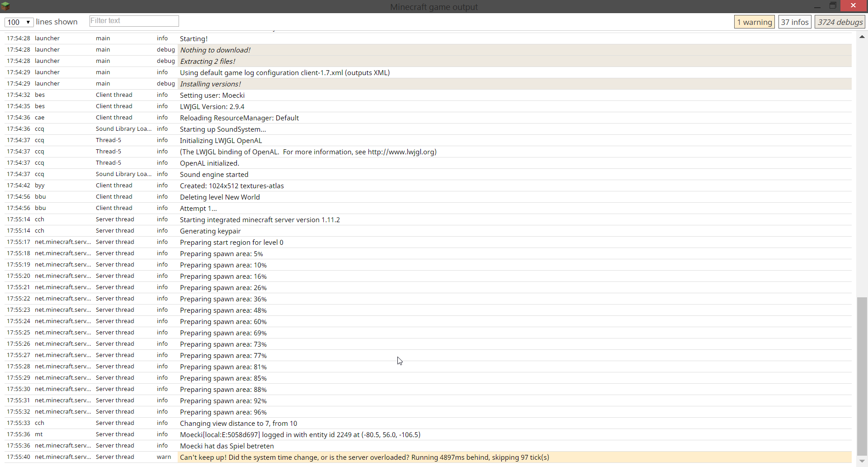Image resolution: width=868 pixels, height=467 pixels.
Task: Open the lines shown dropdown set to 100
Action: click(19, 22)
